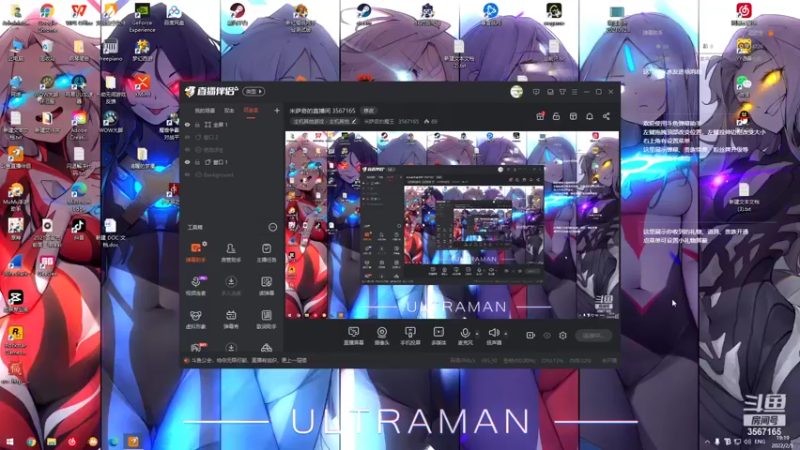
Task: Toggle visibility of the 窗口 2 source
Action: click(187, 137)
